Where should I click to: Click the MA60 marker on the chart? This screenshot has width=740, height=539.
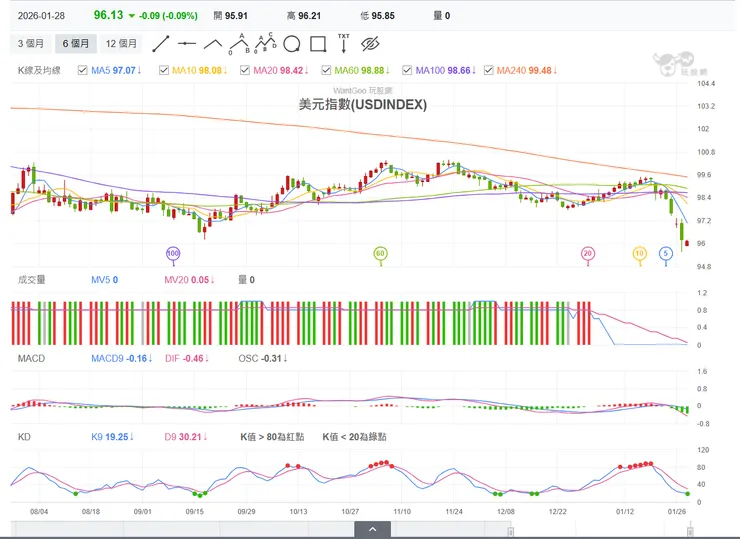click(380, 254)
